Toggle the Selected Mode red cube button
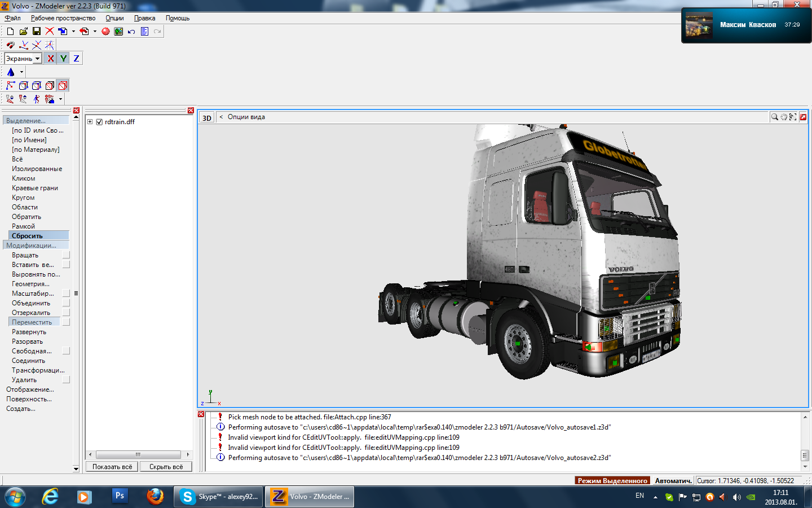This screenshot has width=812, height=508. (x=63, y=85)
